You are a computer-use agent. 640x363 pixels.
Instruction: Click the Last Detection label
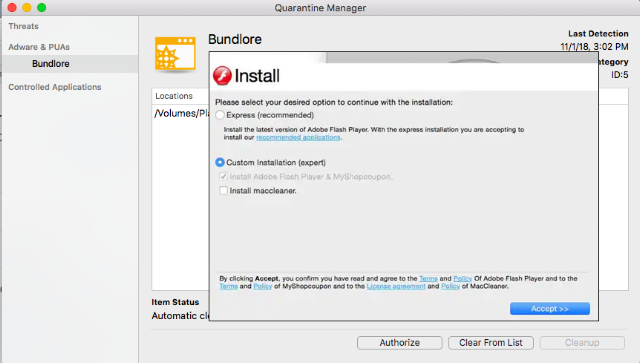598,33
